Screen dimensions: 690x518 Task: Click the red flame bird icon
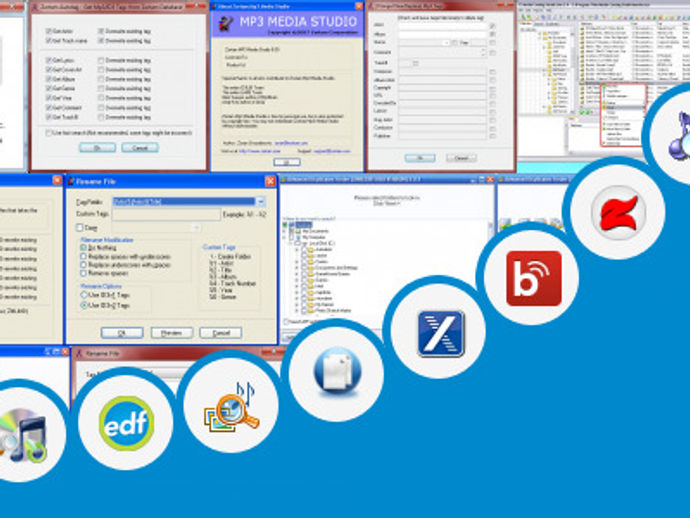point(618,213)
